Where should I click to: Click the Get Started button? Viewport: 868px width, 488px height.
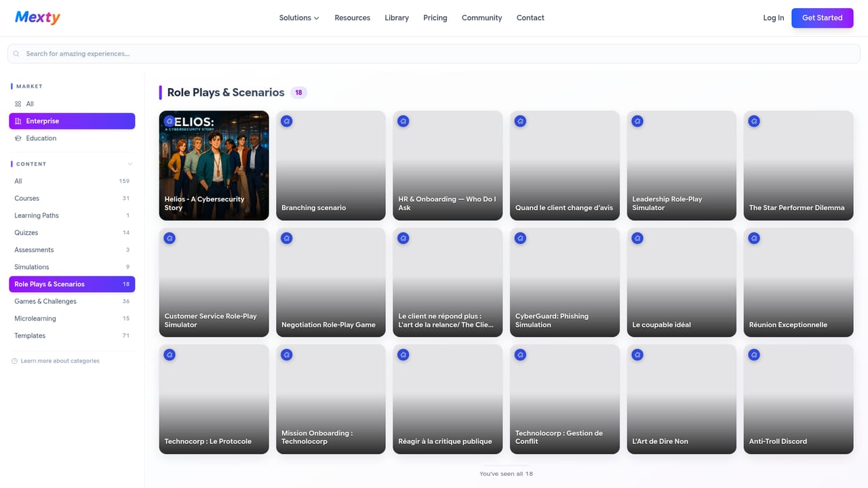click(822, 18)
